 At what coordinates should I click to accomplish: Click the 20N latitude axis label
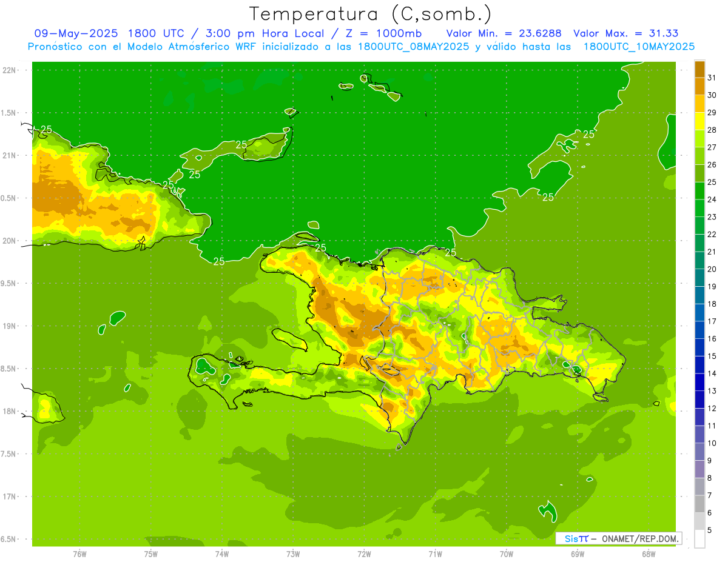point(10,241)
